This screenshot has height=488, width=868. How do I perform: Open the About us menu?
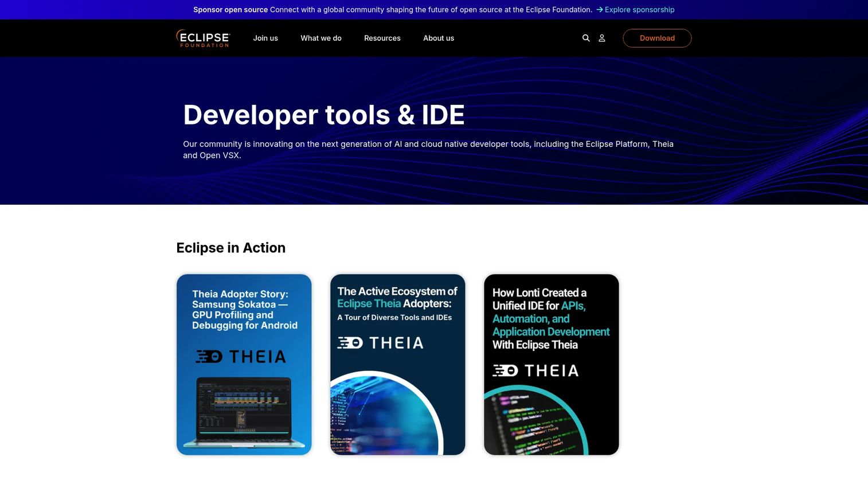(x=439, y=38)
